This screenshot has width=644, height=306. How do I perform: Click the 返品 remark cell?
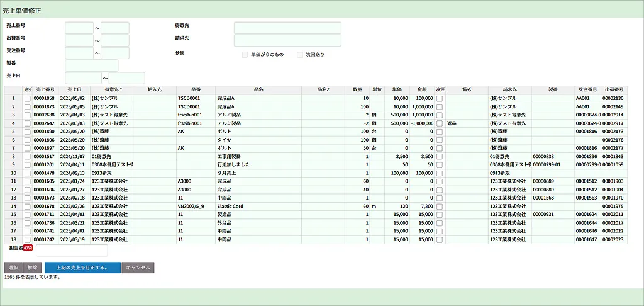tap(467, 123)
